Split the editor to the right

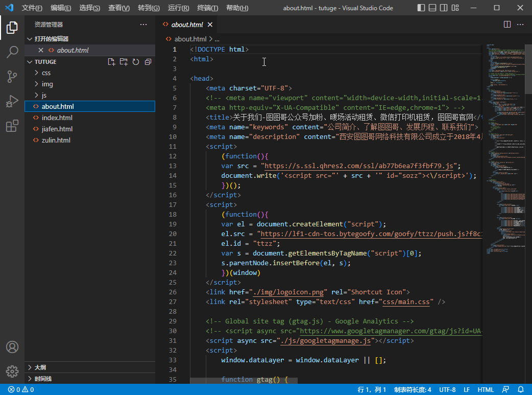[x=507, y=25]
